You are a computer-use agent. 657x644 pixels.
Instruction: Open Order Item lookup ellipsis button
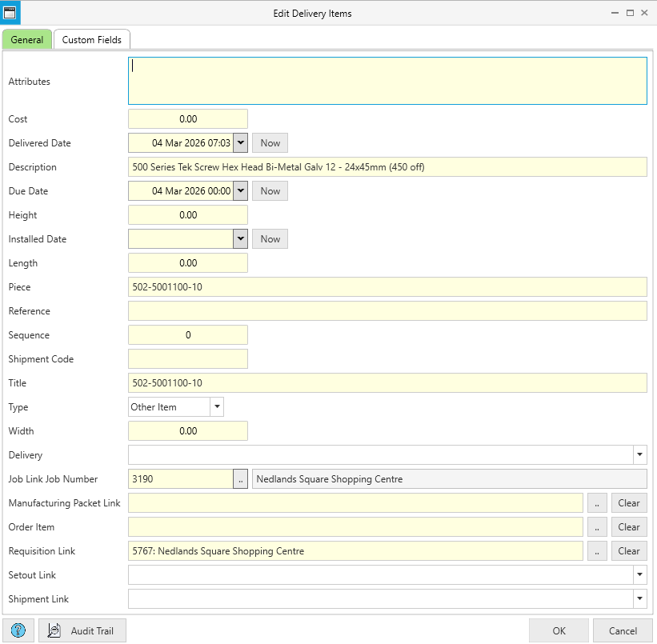tap(596, 527)
